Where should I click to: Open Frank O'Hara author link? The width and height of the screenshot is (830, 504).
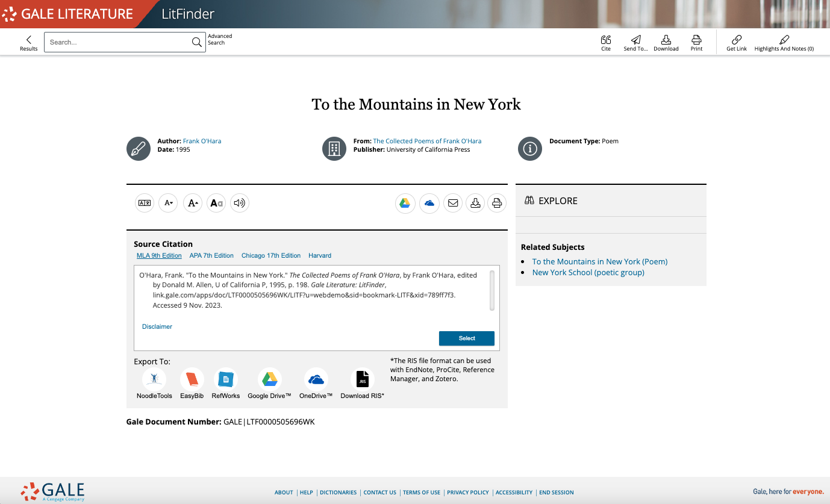click(202, 141)
